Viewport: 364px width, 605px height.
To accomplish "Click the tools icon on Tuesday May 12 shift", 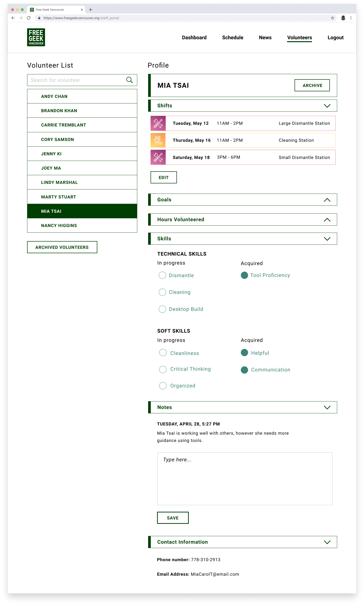I will 158,123.
